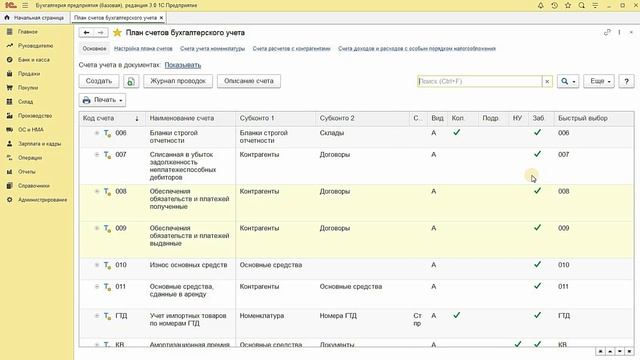
Task: Click Описание счета button
Action: [x=249, y=81]
